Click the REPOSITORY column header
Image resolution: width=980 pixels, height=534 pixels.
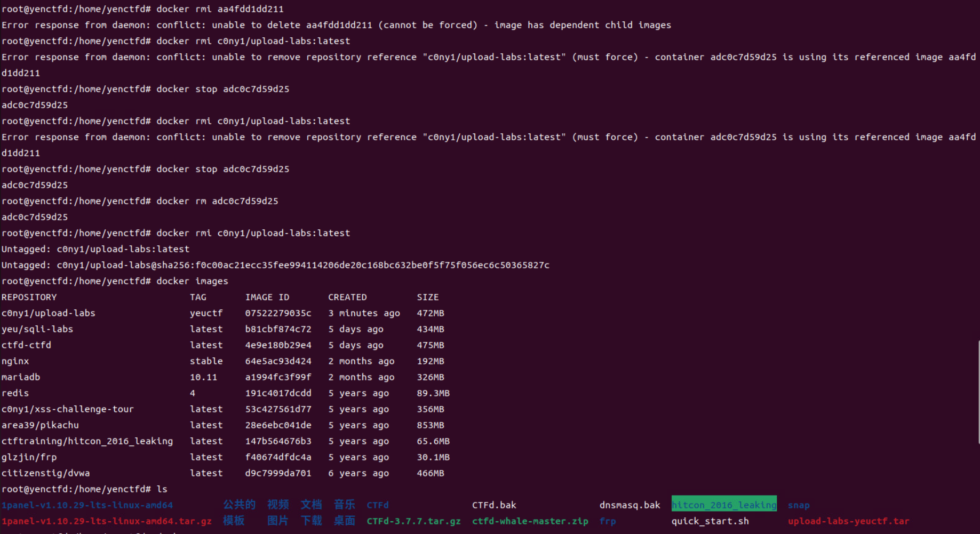(x=29, y=297)
